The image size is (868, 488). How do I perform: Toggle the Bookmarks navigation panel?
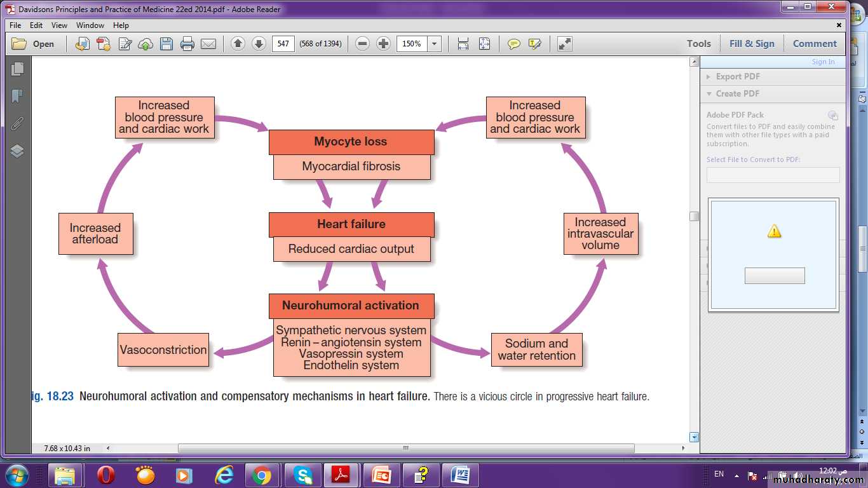(17, 96)
